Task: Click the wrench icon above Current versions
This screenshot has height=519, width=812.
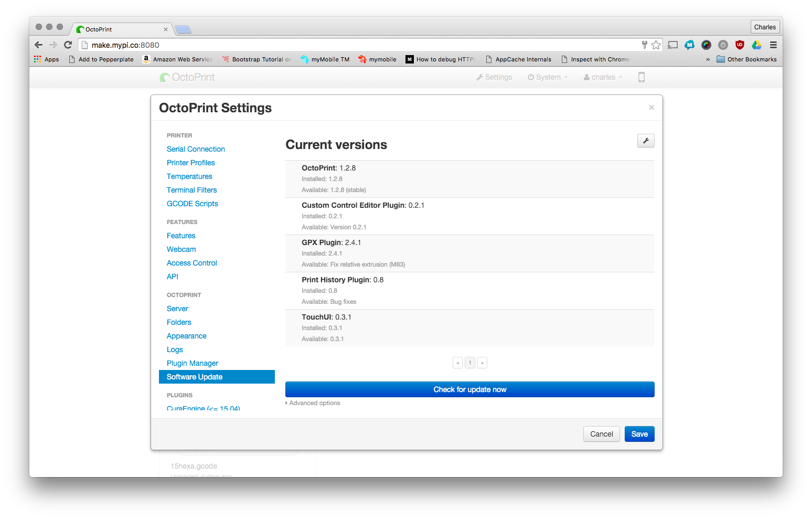Action: coord(646,141)
